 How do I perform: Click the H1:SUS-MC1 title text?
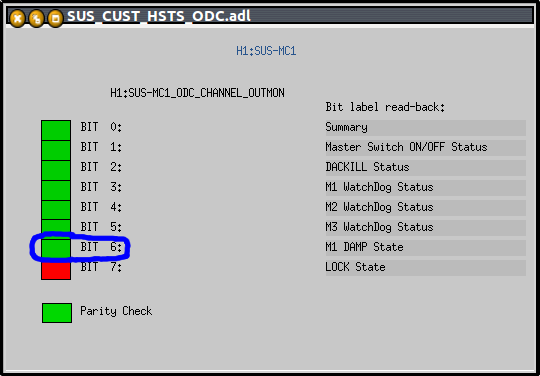tap(266, 51)
